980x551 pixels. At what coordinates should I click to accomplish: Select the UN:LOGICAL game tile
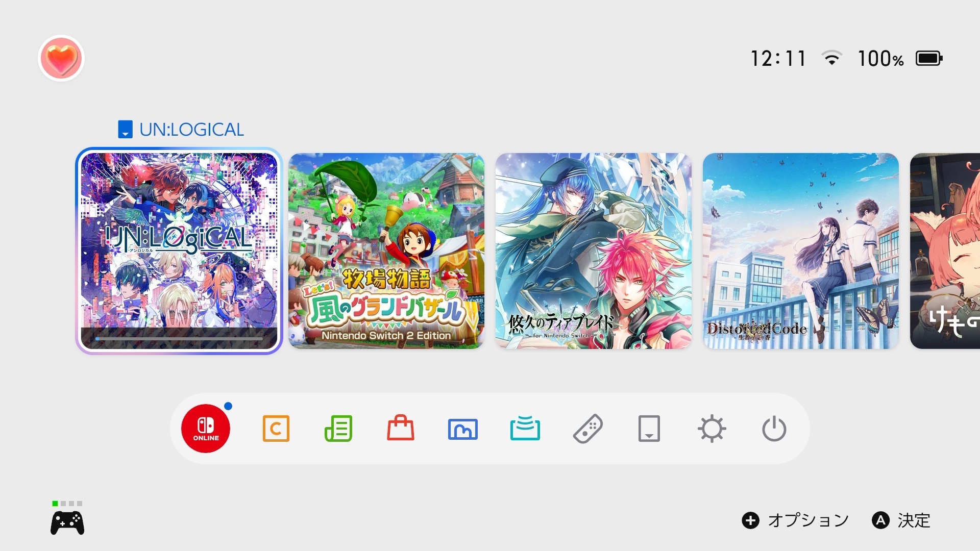(179, 251)
